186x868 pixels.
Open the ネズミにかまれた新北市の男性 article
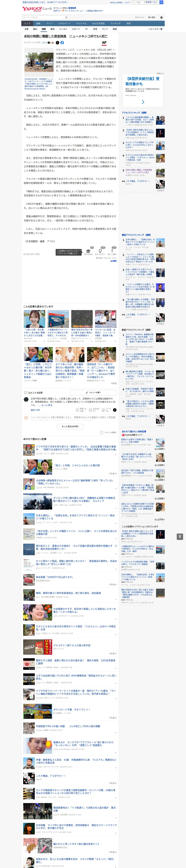coord(76,627)
